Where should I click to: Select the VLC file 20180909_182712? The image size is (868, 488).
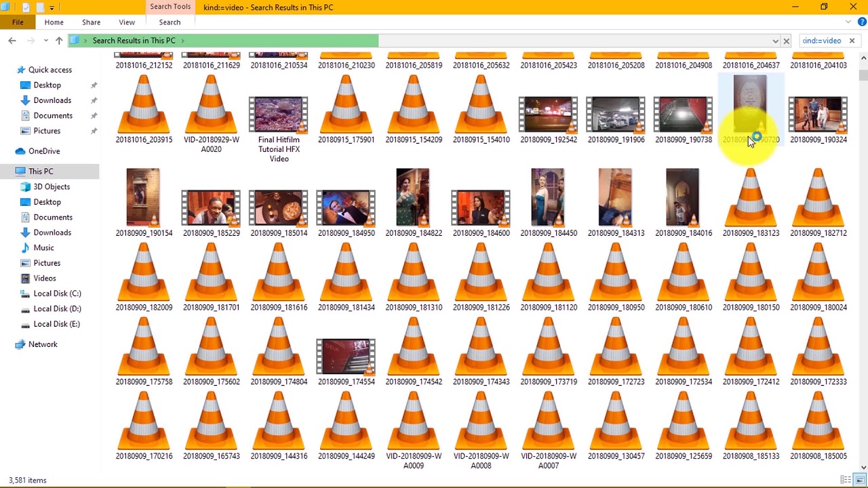pyautogui.click(x=818, y=203)
